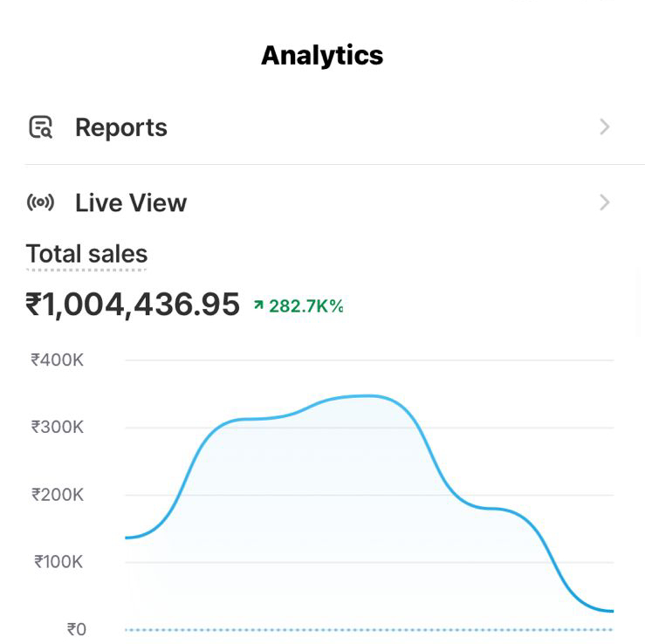Expand Live View using its right chevron

point(604,202)
